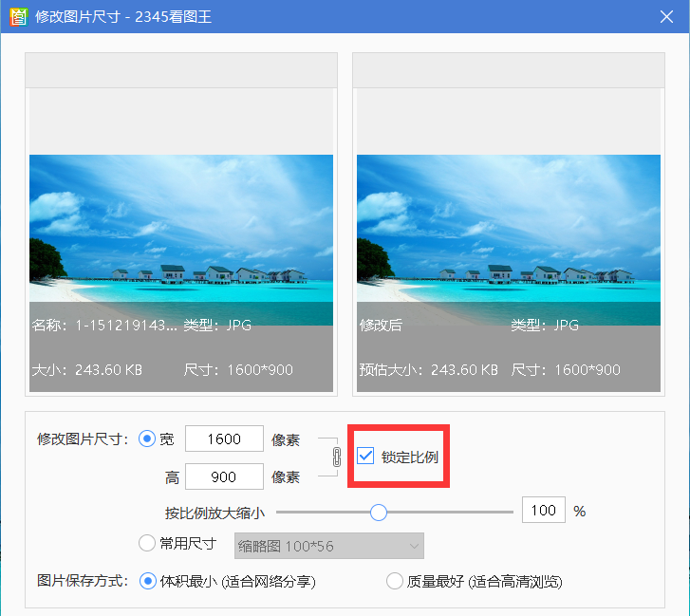The width and height of the screenshot is (690, 616).
Task: Click slider track right of the handle
Action: [x=446, y=512]
